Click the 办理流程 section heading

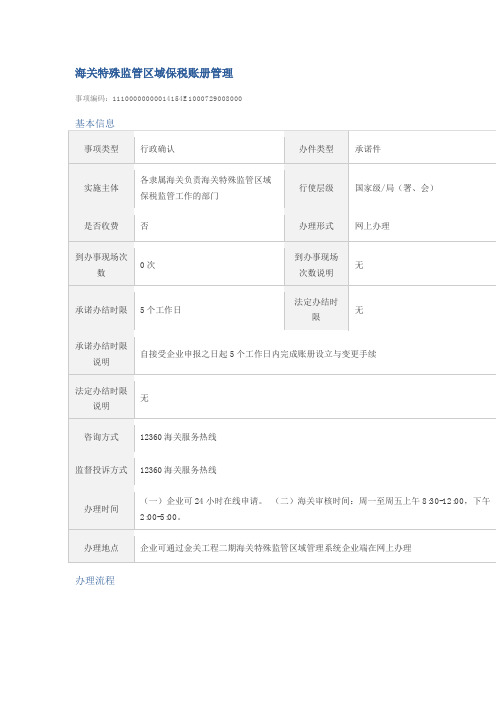(95, 581)
